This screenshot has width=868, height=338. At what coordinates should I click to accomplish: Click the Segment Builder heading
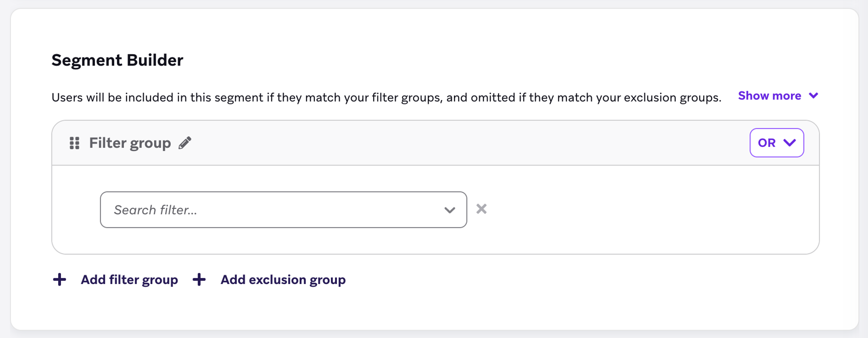coord(117,60)
